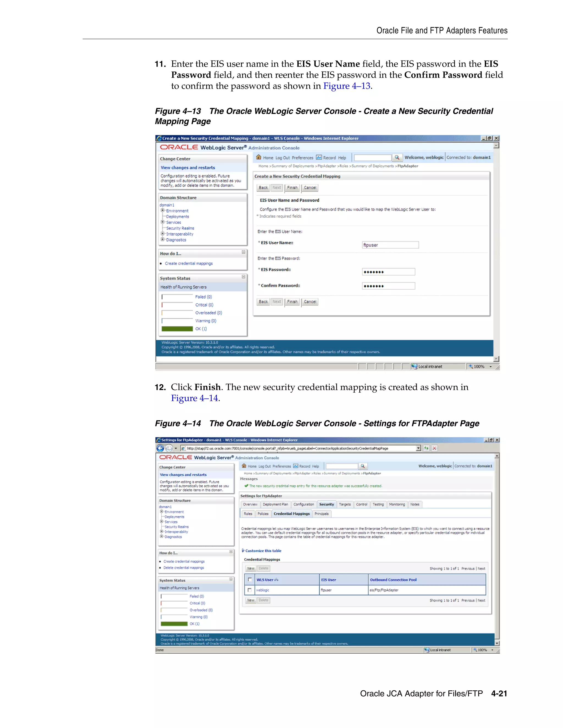The height and width of the screenshot is (728, 563).
Task: Open zoom level dropdown arrow in Figure 4-14
Action: coord(492,650)
